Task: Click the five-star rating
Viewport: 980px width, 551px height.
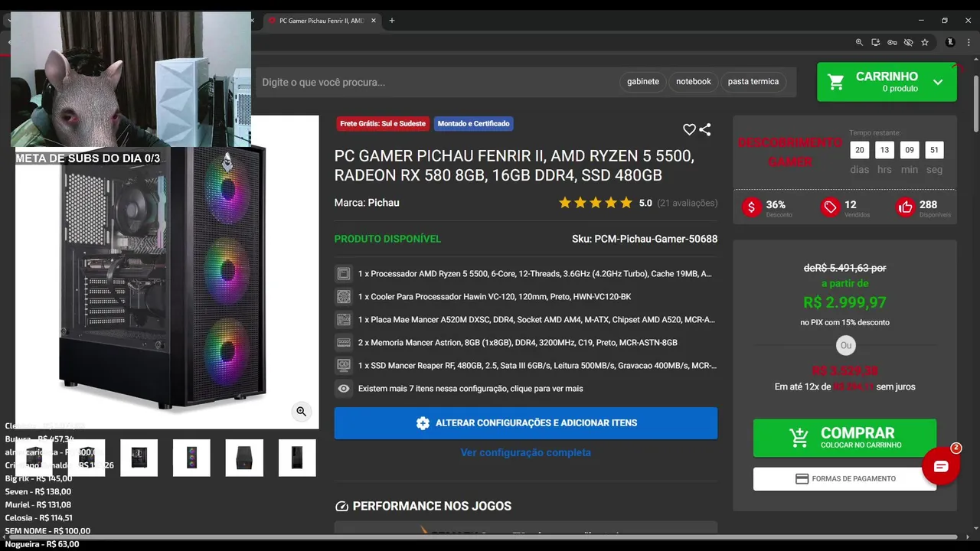Action: coord(596,203)
